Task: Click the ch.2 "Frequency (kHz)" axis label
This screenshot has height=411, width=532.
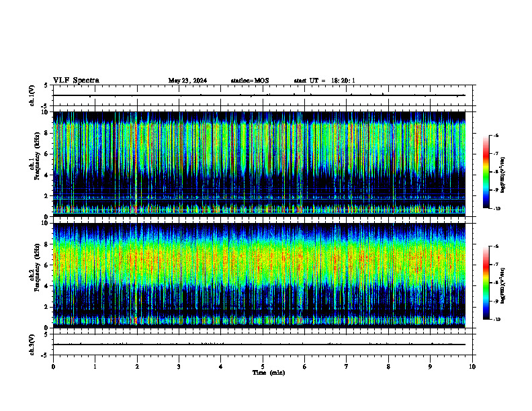Action: tap(37, 267)
